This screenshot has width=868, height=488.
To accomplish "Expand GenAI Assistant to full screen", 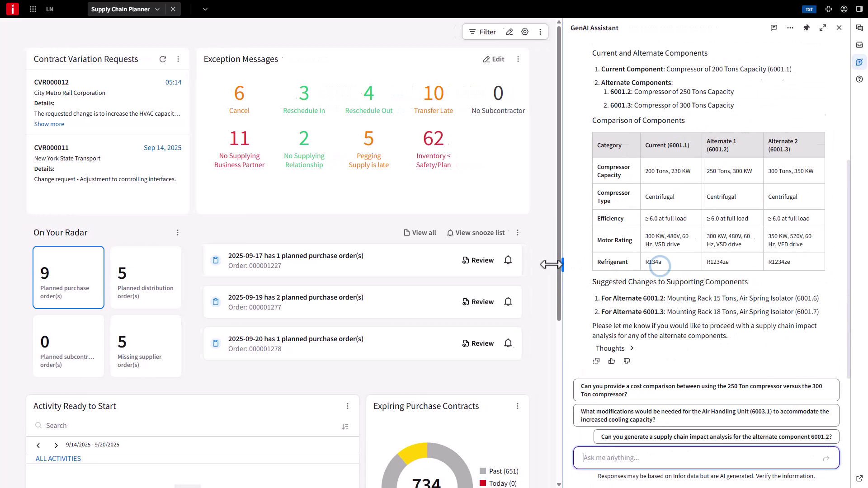I will coord(823,28).
